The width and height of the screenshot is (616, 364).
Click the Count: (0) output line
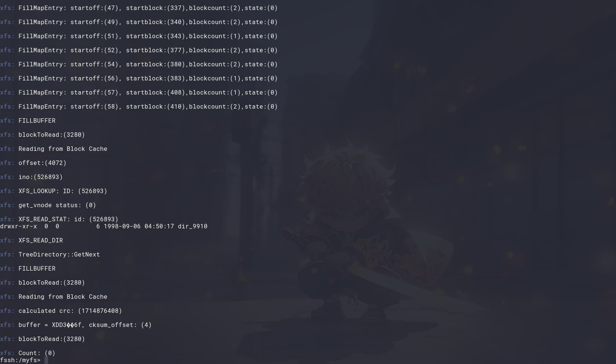coord(28,353)
